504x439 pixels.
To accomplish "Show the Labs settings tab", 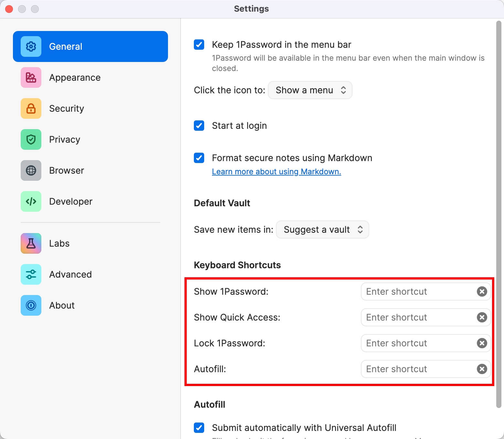I will 90,243.
